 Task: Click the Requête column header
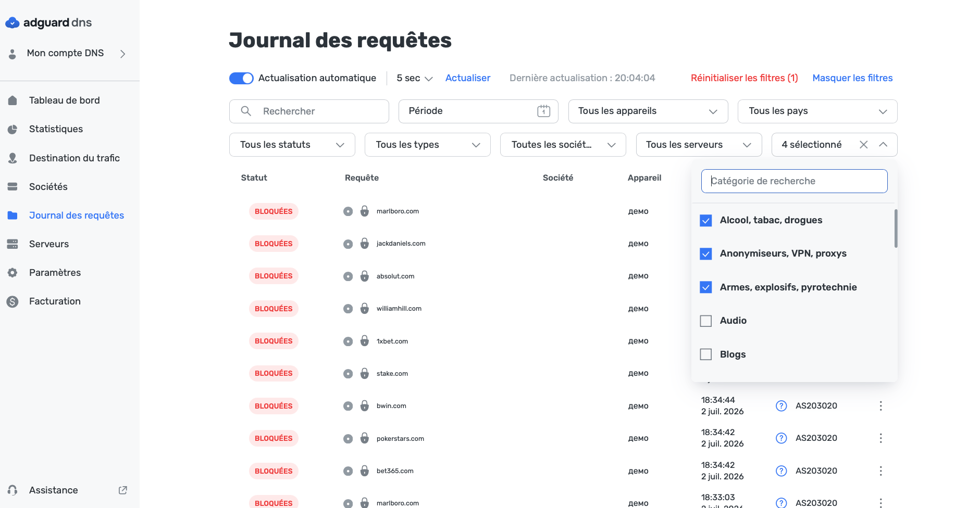click(362, 178)
